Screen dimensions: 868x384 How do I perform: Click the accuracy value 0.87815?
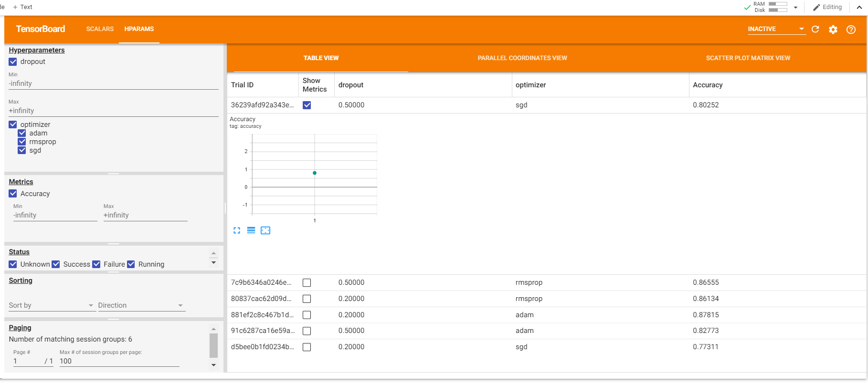pyautogui.click(x=706, y=315)
